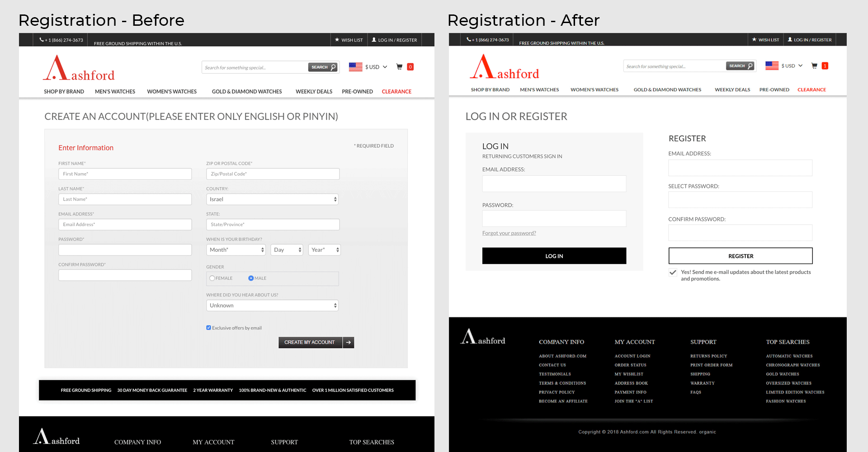Open the birthday Month dropdown
This screenshot has height=452, width=868.
(236, 250)
